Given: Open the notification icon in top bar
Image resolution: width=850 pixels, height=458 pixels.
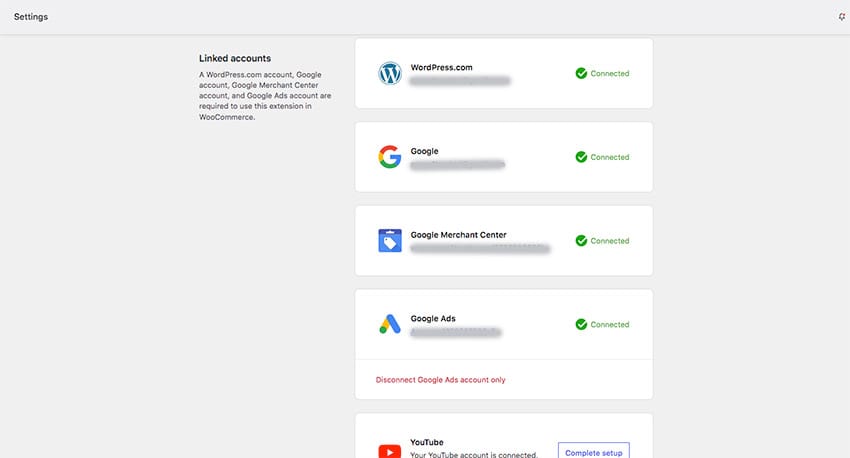Looking at the screenshot, I should tap(841, 17).
